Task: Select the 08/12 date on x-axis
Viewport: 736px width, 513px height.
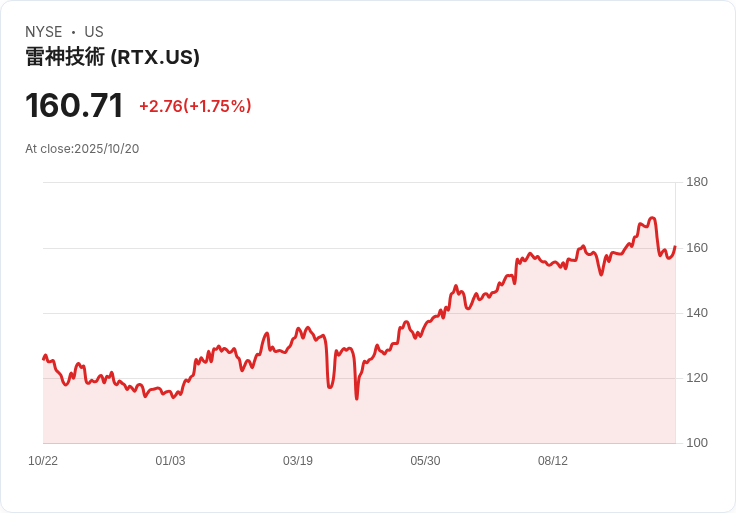Action: 553,461
